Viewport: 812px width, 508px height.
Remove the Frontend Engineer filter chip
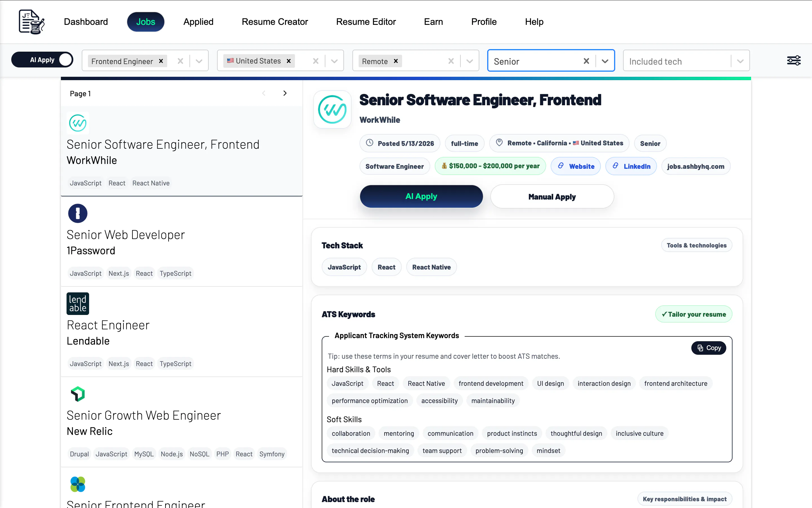tap(161, 61)
